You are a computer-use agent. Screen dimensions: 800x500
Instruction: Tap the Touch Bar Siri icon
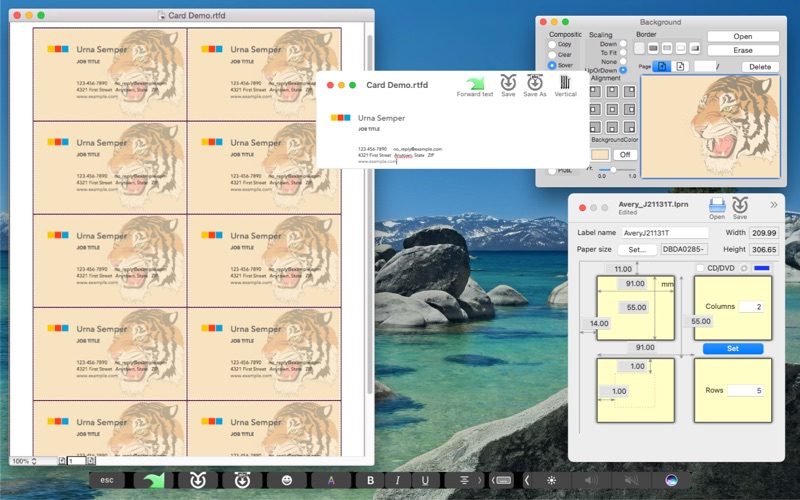point(671,480)
